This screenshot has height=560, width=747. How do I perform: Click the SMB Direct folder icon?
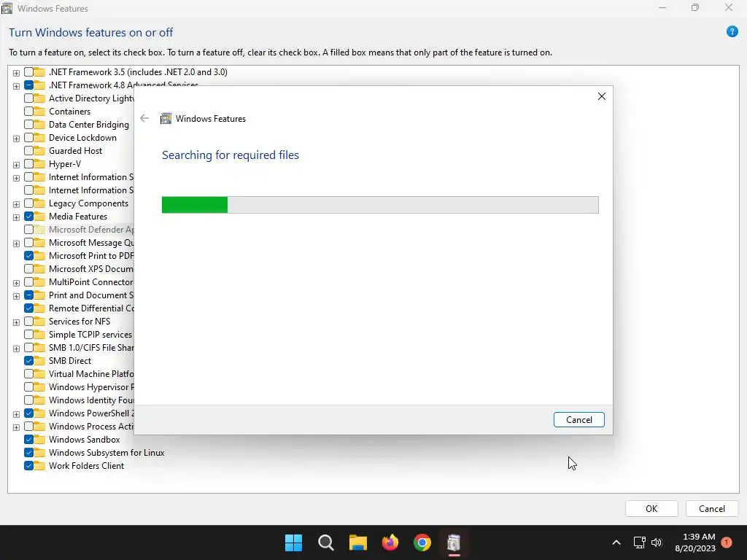(40, 361)
